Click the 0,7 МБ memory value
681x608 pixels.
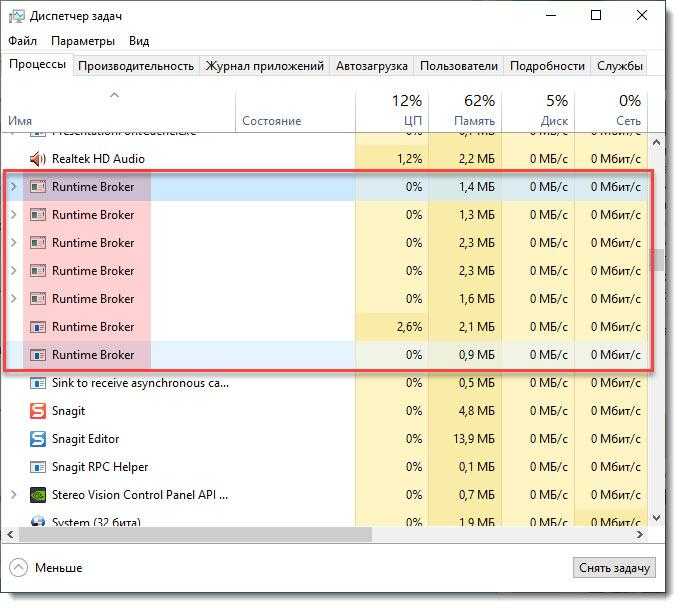coord(477,495)
